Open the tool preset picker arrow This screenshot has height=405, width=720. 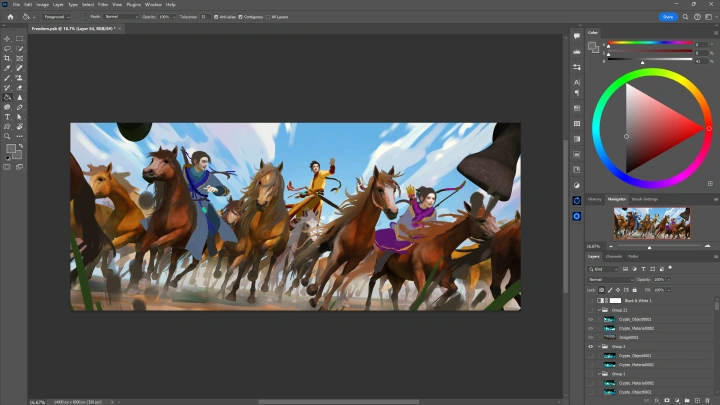[x=34, y=17]
